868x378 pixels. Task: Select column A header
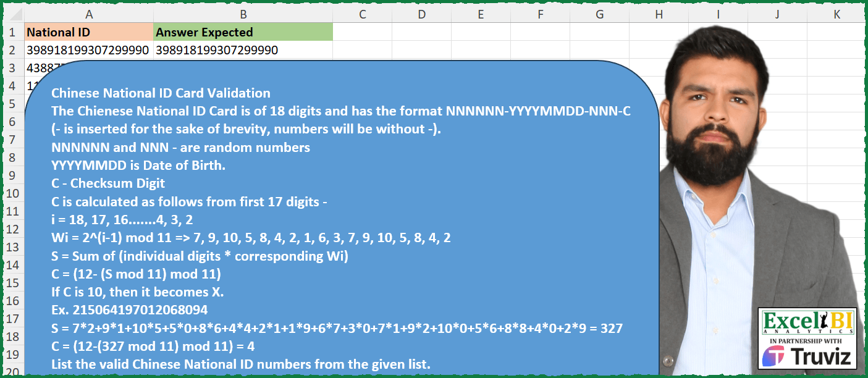(x=89, y=14)
